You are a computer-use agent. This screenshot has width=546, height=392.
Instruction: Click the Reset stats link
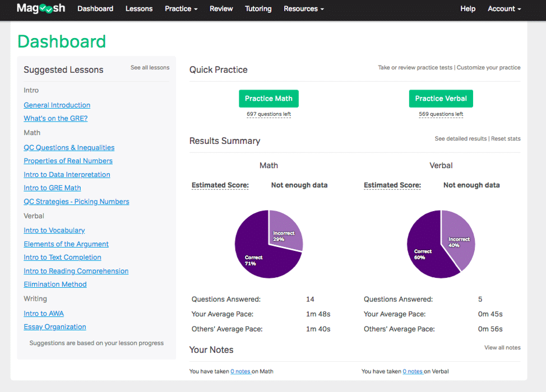click(506, 139)
